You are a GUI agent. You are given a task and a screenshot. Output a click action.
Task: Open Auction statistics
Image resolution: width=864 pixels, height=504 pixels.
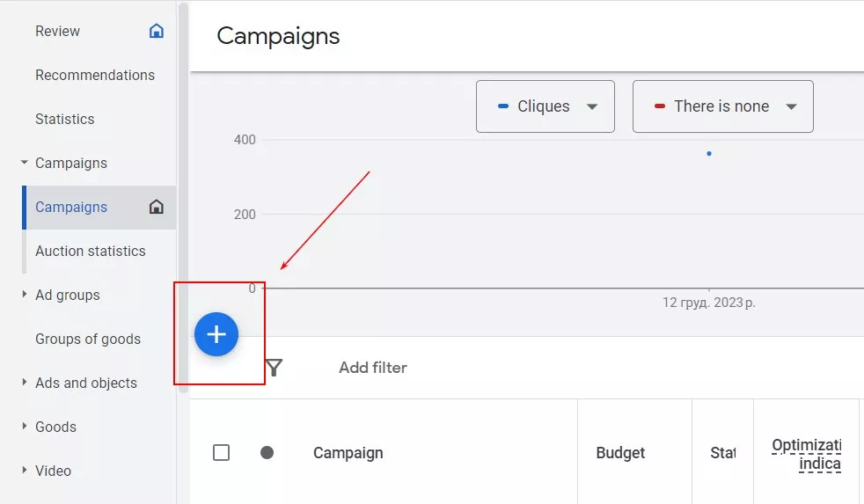91,251
